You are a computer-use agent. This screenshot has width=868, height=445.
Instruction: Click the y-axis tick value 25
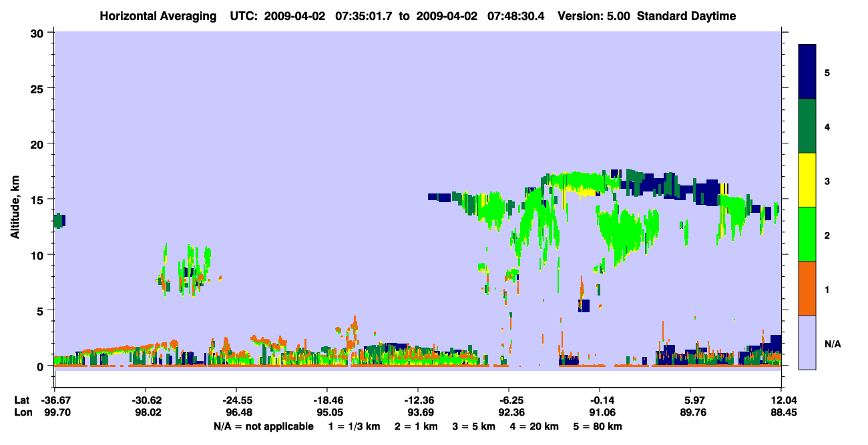(39, 88)
